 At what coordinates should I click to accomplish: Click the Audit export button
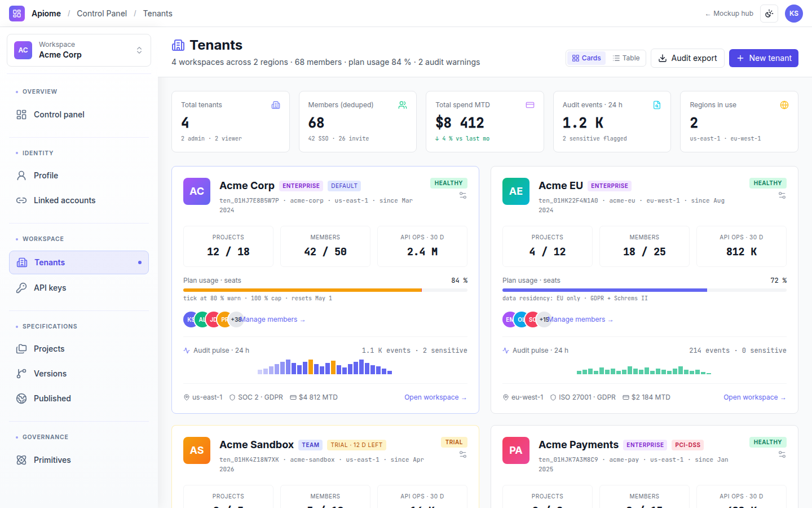coord(687,58)
